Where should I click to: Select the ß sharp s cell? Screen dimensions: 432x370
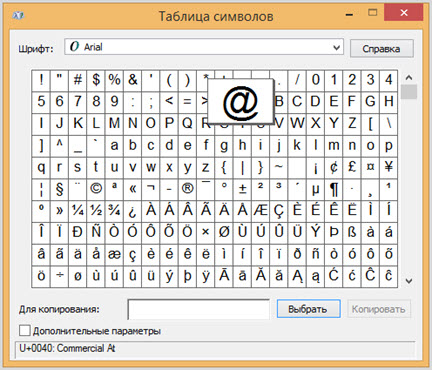[x=352, y=232]
